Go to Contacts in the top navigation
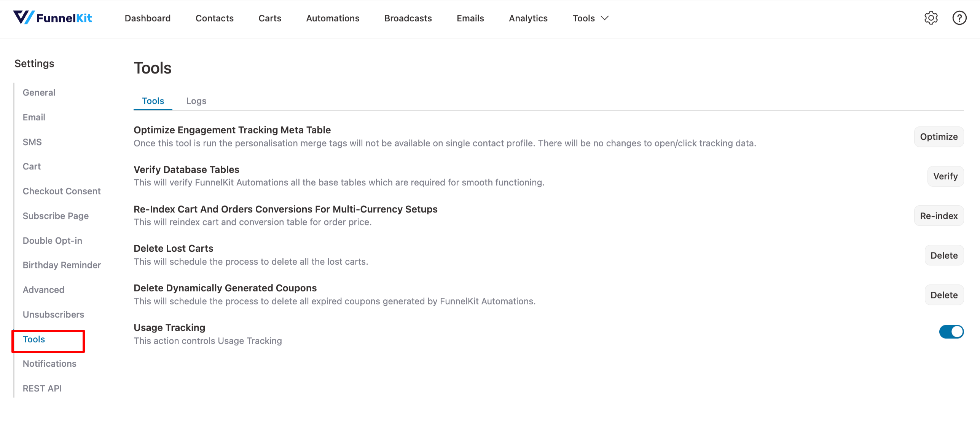 click(x=215, y=18)
